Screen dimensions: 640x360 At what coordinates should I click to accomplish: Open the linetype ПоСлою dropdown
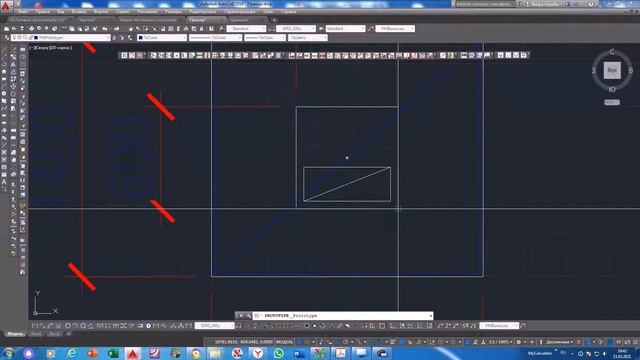tap(216, 38)
